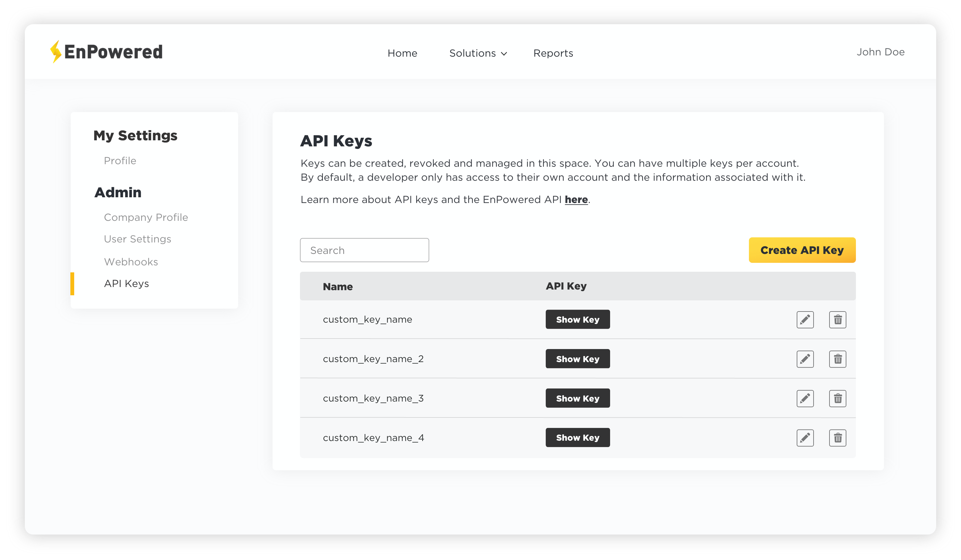Click the API Keys page heading

point(336,141)
